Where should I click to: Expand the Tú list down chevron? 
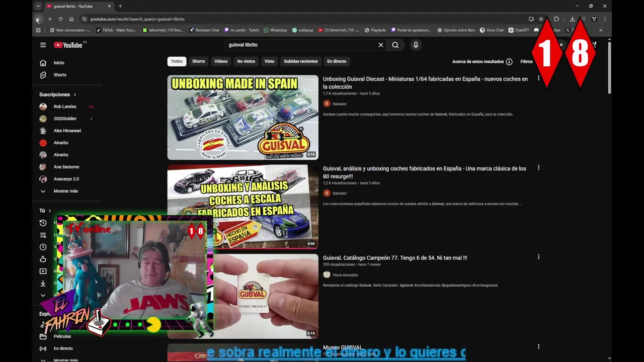[43, 295]
